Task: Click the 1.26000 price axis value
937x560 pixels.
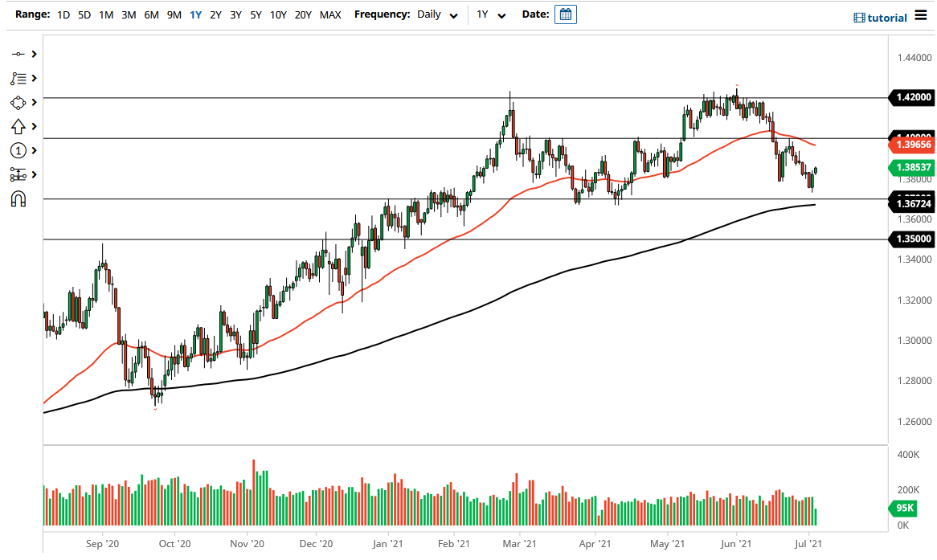Action: (x=914, y=422)
